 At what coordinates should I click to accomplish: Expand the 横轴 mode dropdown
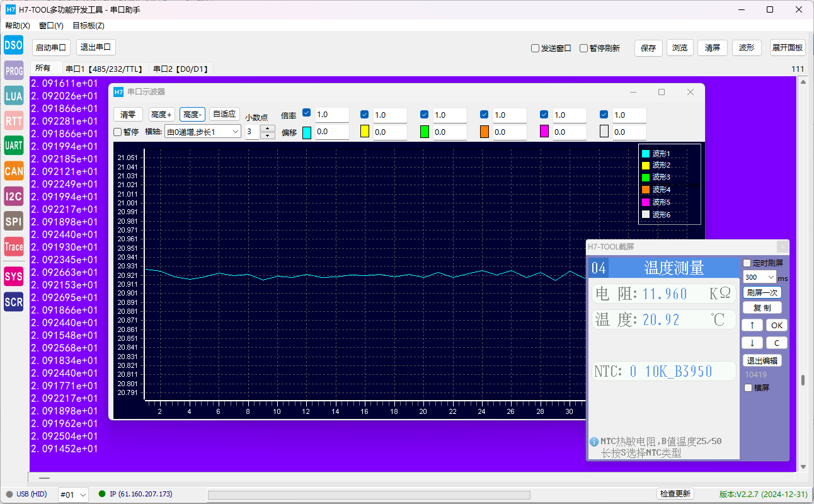click(x=202, y=132)
